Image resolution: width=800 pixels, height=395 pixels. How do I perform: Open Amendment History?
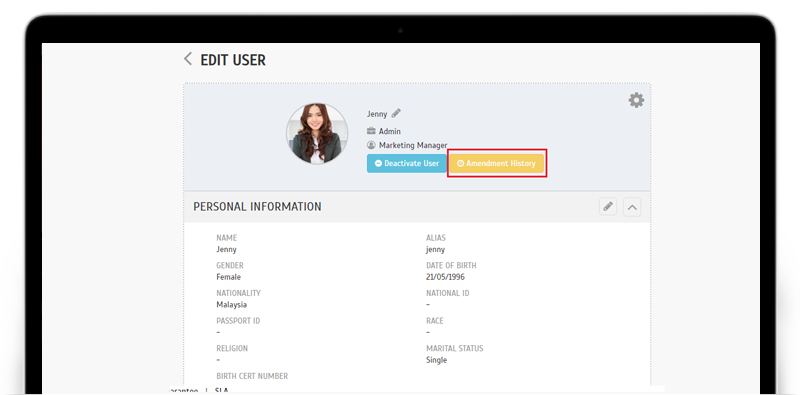point(496,163)
